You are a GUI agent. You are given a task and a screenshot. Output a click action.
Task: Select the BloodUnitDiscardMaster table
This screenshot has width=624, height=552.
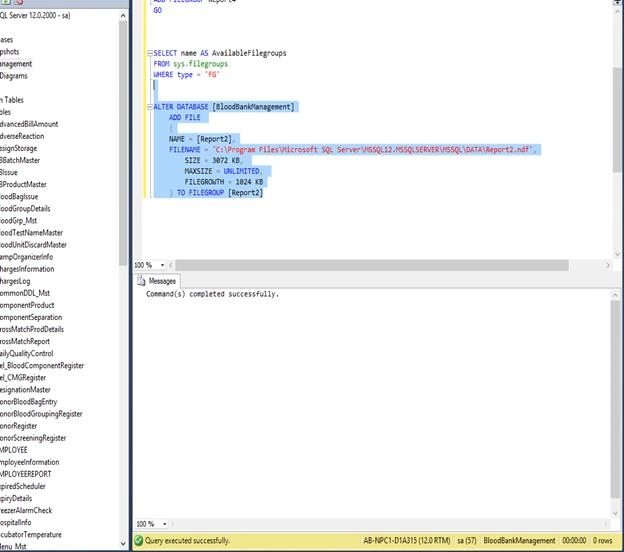33,245
